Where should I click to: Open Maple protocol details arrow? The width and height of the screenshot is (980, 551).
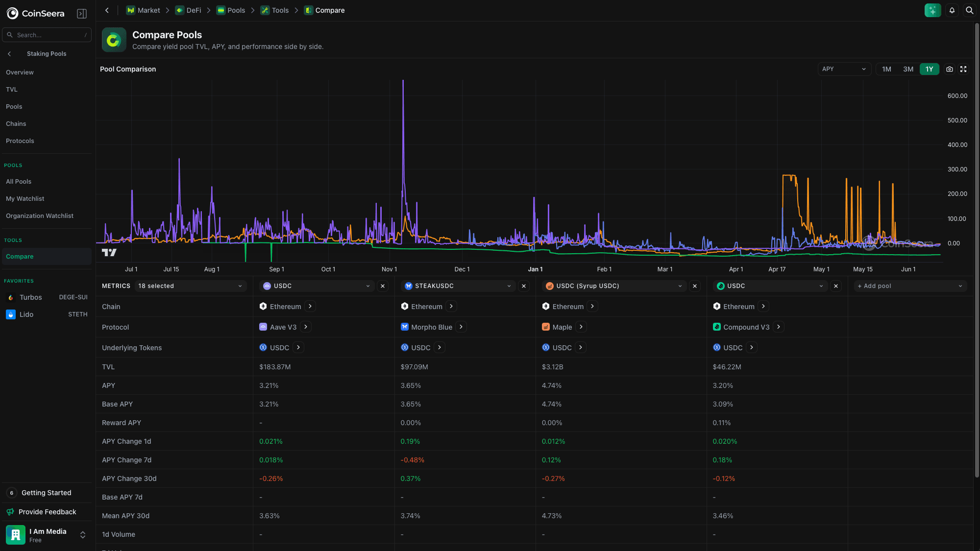pos(581,327)
